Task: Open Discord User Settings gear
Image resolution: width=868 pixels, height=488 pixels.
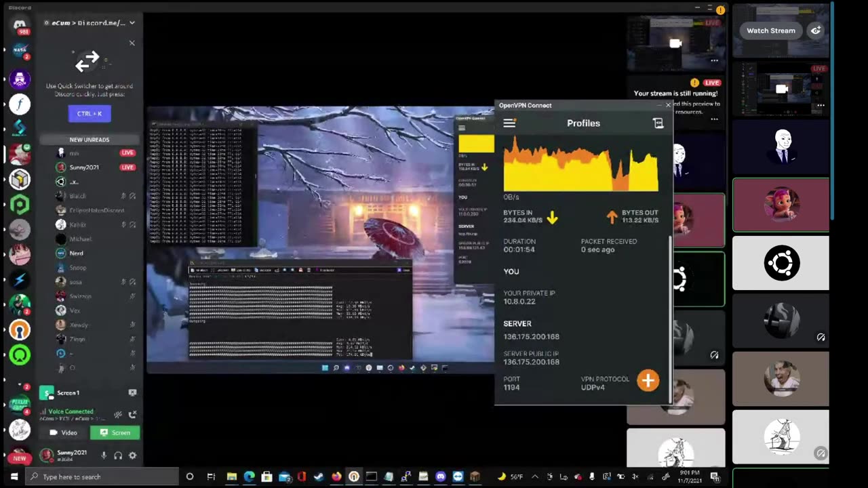Action: (x=132, y=455)
